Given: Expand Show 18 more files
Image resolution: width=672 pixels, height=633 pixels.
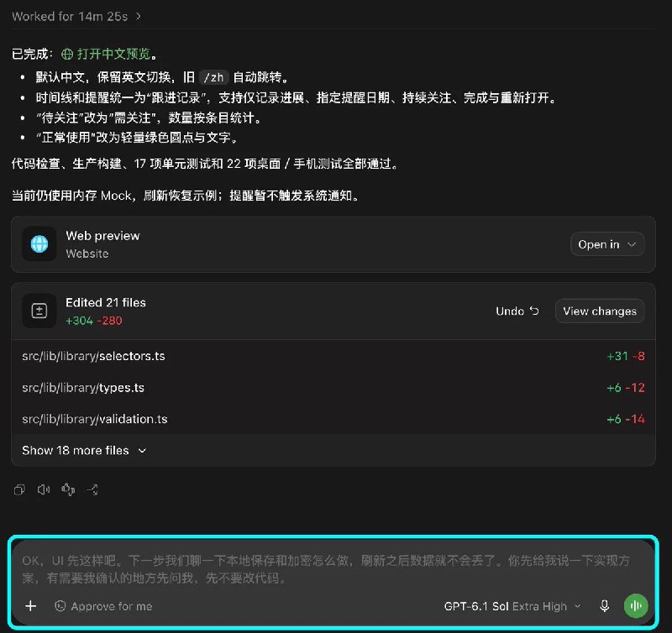Looking at the screenshot, I should coord(84,451).
